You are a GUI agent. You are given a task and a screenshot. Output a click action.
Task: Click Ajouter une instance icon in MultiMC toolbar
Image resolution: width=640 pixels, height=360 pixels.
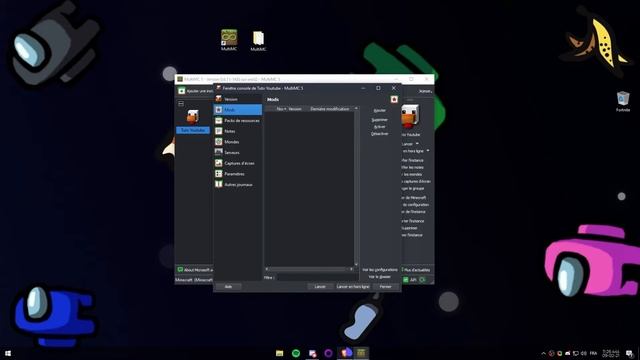tap(182, 91)
